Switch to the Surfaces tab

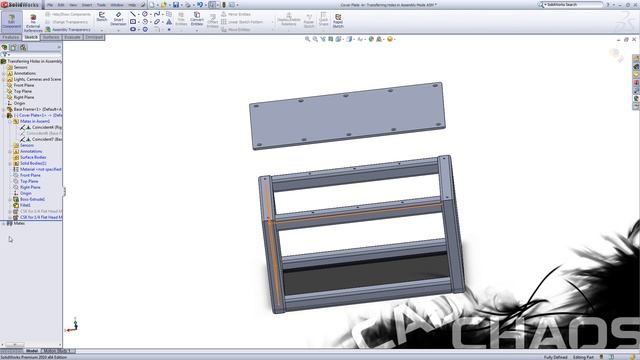click(51, 37)
